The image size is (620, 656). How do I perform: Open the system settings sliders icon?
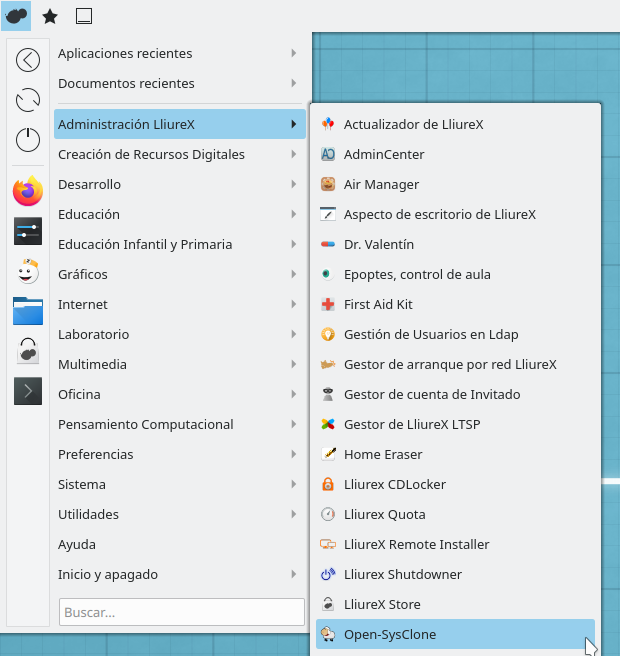[28, 231]
